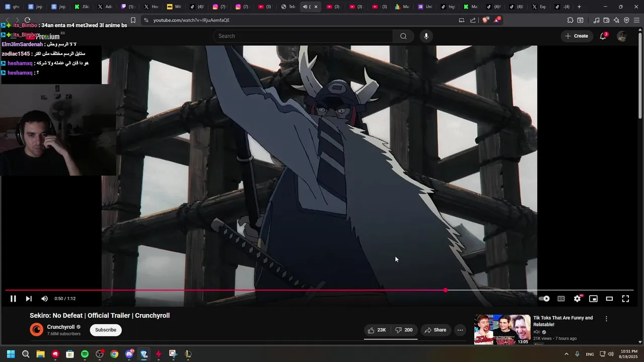Skip to the next video
Screen dimensions: 644x362
point(29,299)
